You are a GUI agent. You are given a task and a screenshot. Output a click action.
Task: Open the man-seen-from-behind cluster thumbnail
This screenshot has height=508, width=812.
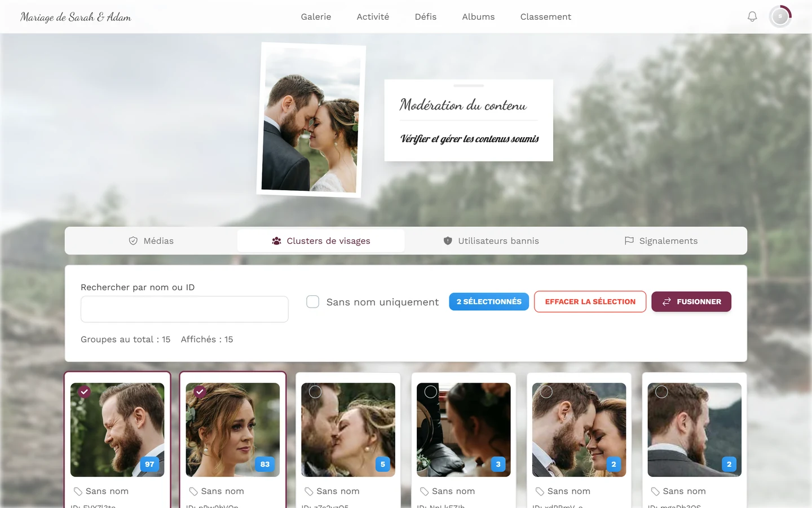coord(695,430)
